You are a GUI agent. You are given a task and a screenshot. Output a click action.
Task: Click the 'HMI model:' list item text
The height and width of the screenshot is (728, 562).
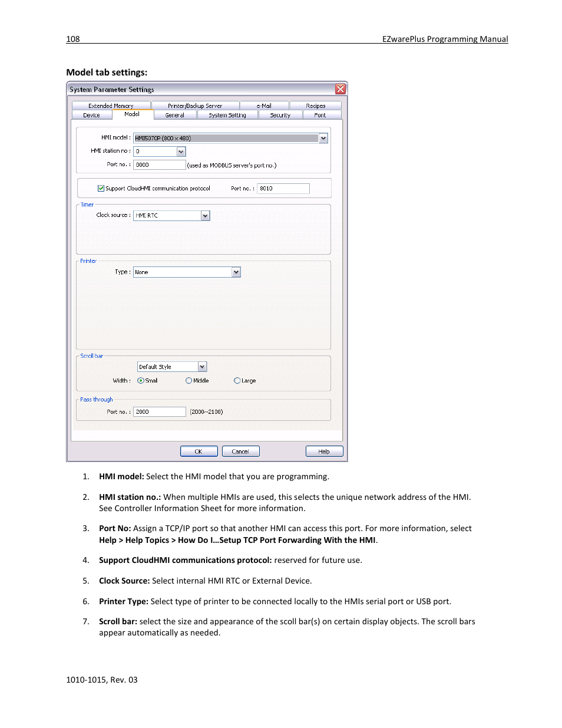[x=214, y=476]
